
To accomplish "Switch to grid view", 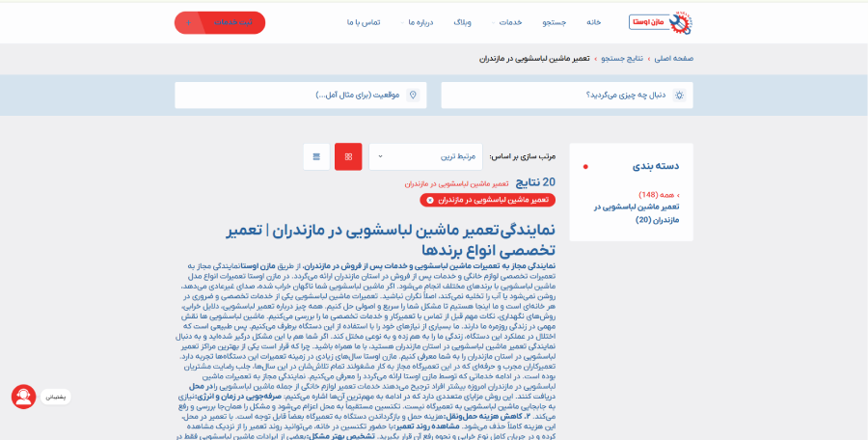I will pyautogui.click(x=348, y=157).
